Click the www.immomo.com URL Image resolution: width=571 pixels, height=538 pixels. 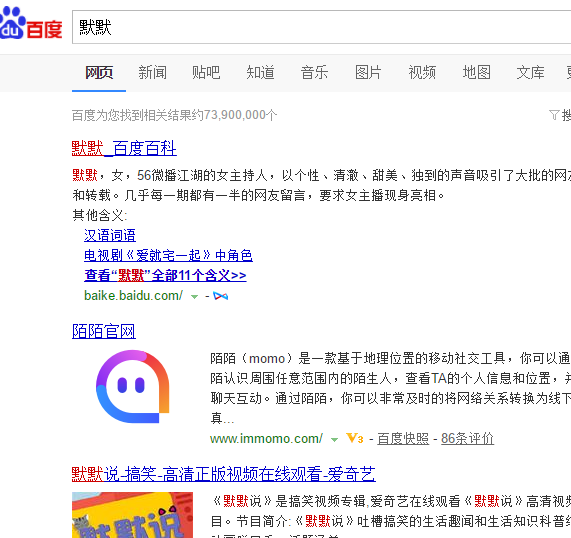pos(266,439)
